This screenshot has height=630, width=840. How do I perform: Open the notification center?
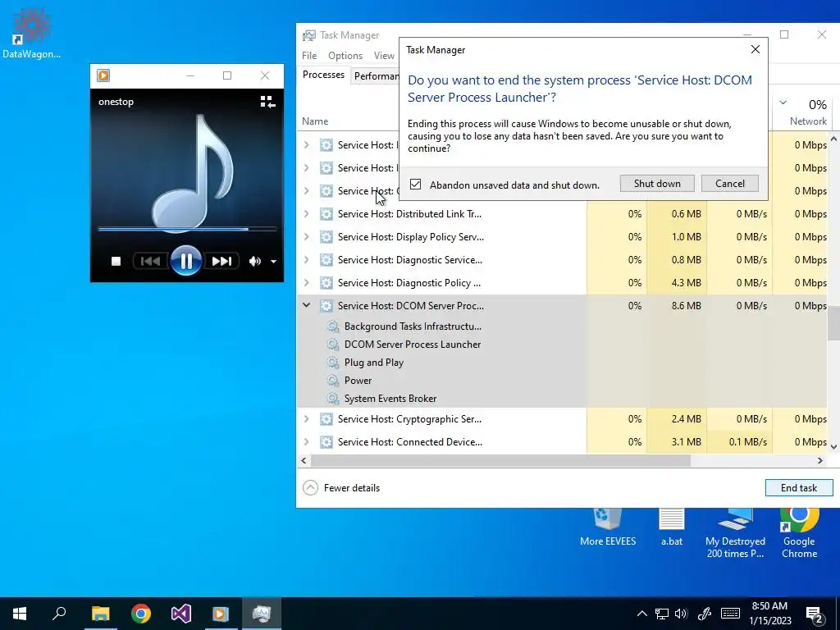815,614
